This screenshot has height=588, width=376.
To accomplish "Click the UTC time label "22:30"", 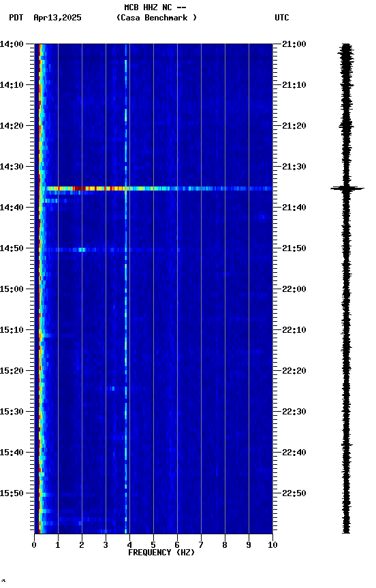I will click(294, 412).
